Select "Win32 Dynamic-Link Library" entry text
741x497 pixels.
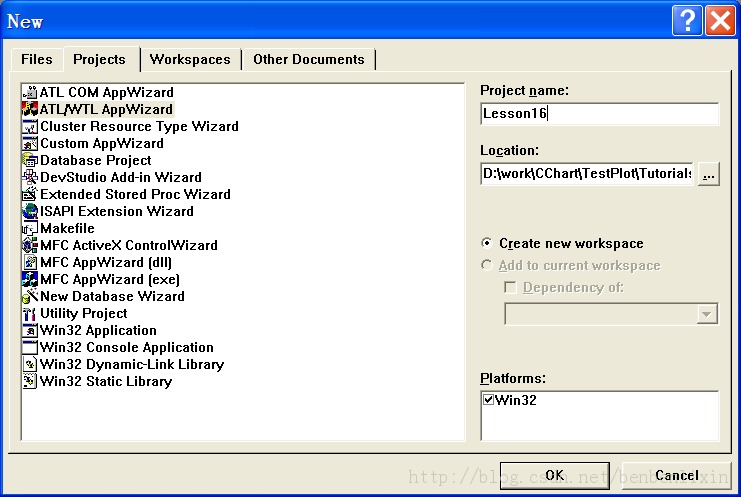pyautogui.click(x=132, y=364)
